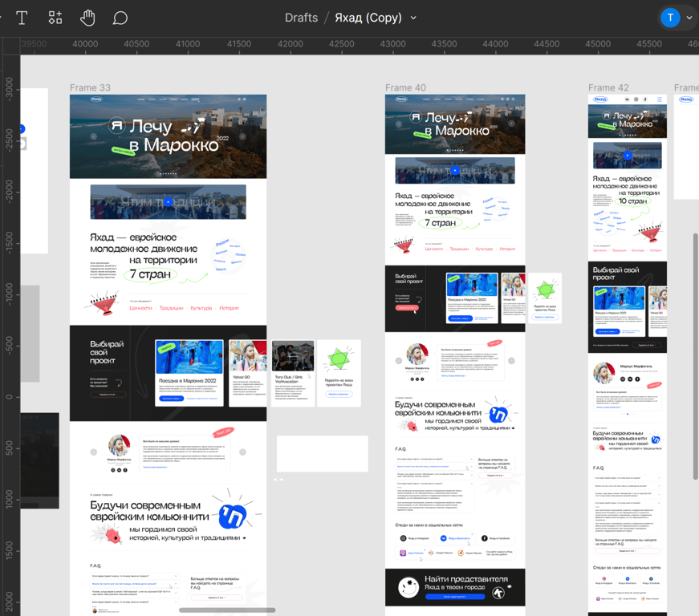Click the file title Яхад (Copy)
Screen dimensions: 699x616
(368, 18)
